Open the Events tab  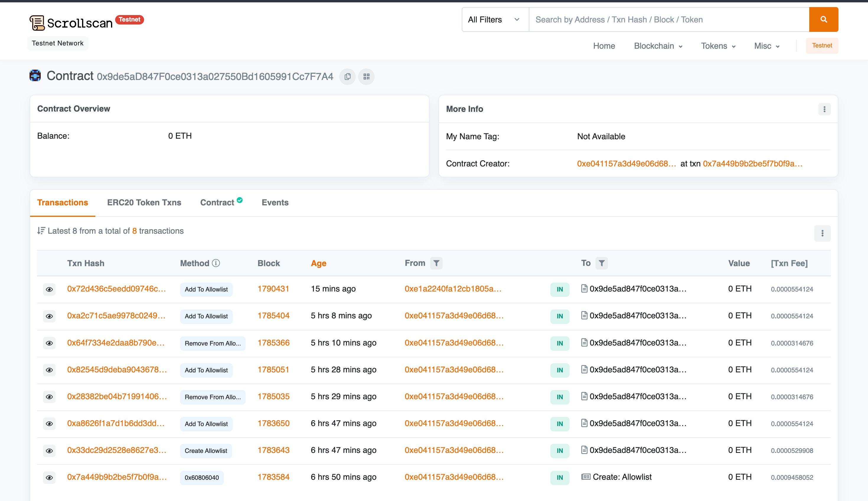pos(275,203)
